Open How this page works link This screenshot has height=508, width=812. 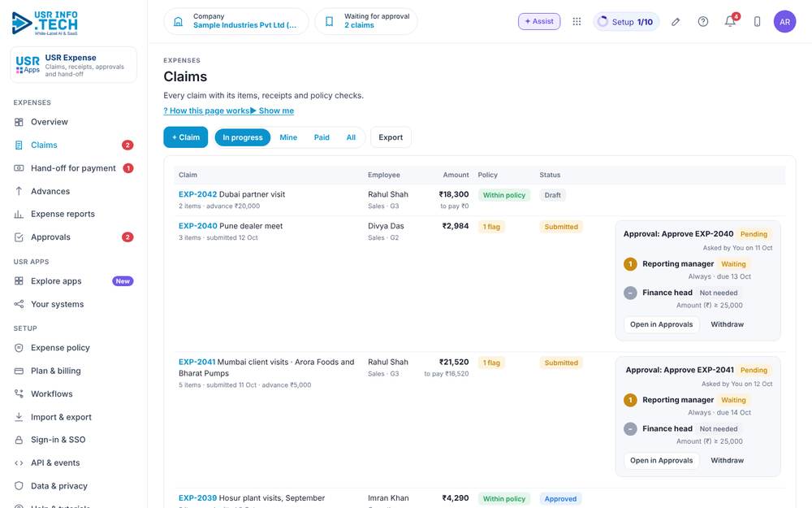(x=206, y=111)
